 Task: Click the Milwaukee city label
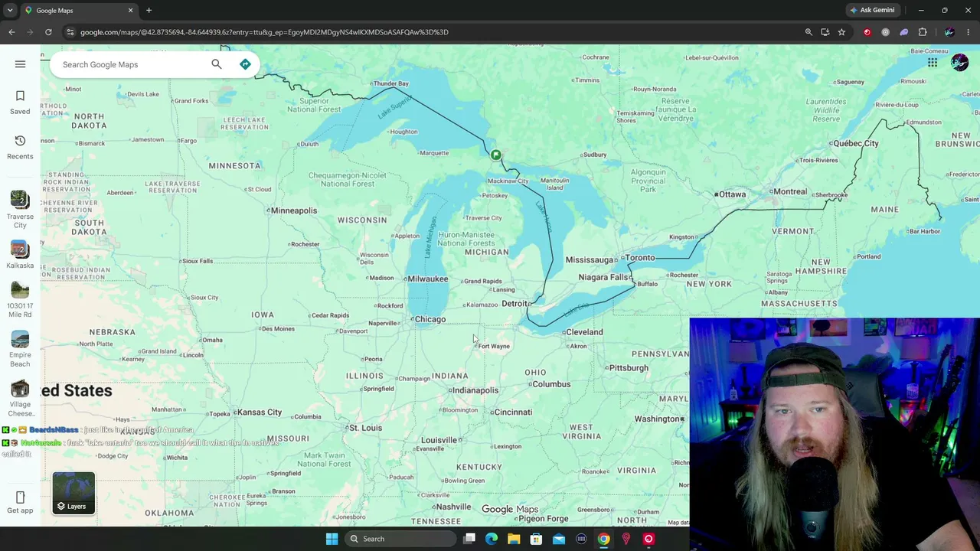click(428, 279)
